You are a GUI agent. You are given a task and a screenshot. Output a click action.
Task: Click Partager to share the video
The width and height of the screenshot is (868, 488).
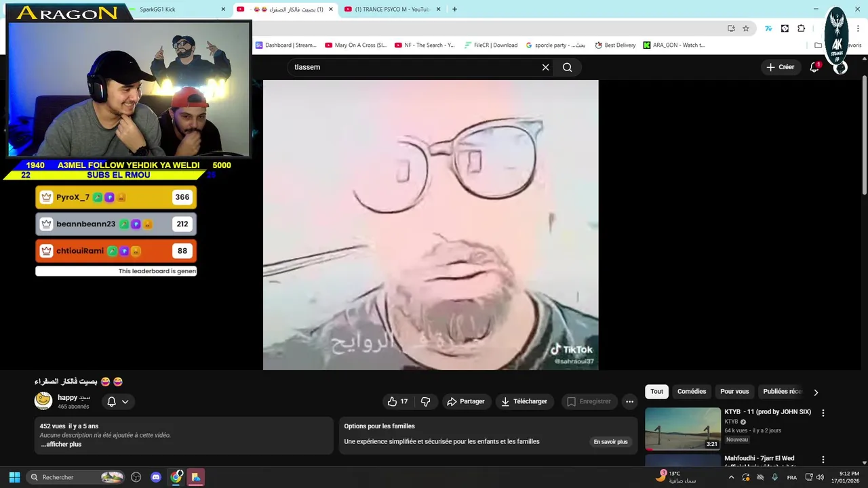465,401
